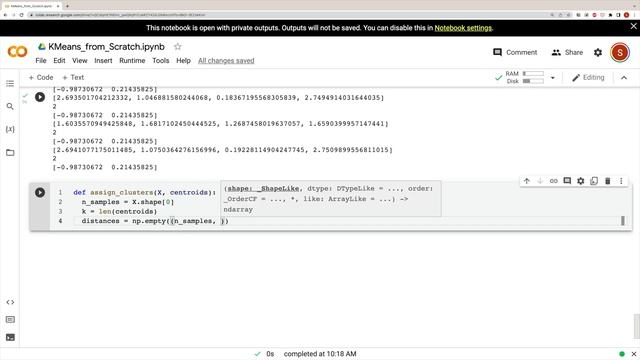Run the output cell above
This screenshot has height=360, width=640.
(40, 97)
